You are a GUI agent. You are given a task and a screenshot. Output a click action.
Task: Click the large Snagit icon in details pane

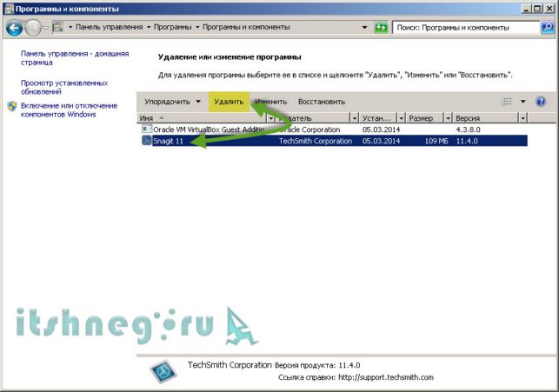[163, 372]
